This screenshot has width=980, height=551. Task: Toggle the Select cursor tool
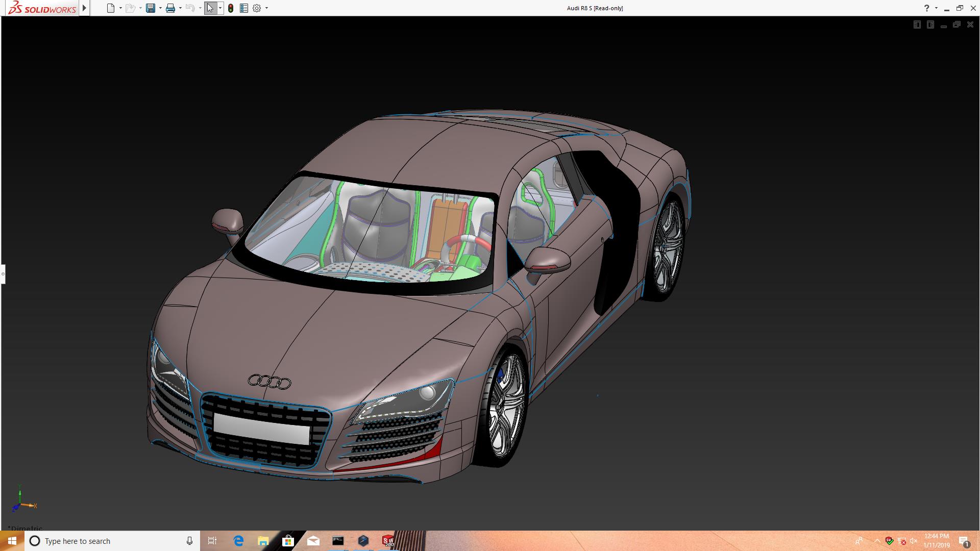click(210, 8)
